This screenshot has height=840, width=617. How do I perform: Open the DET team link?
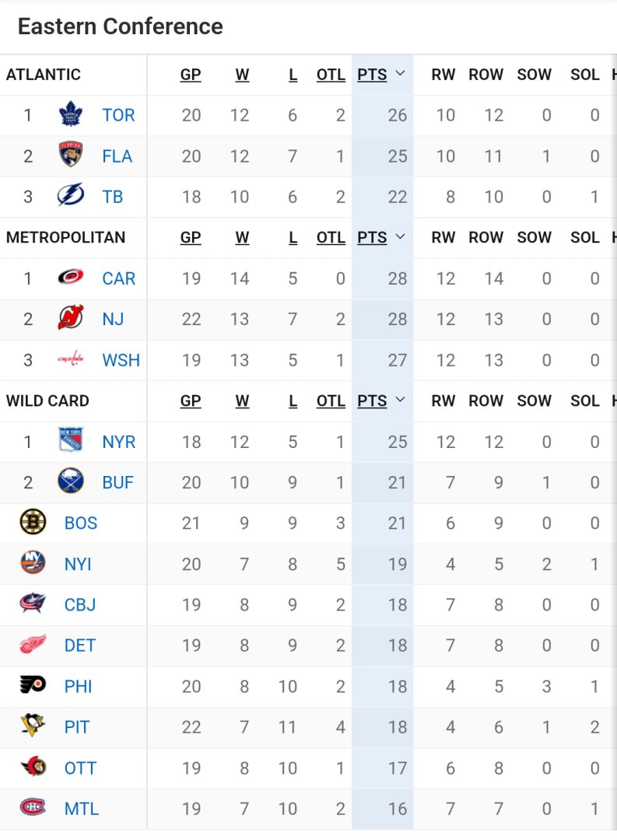click(x=80, y=646)
